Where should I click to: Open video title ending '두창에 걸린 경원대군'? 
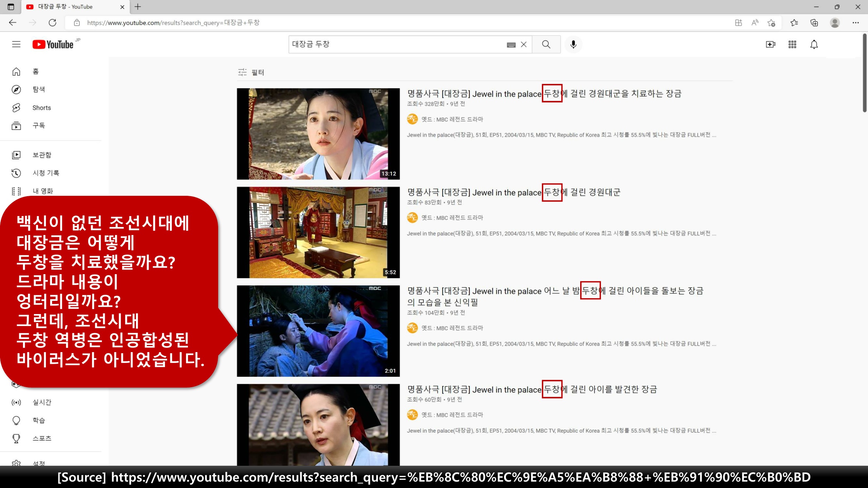[x=514, y=192]
